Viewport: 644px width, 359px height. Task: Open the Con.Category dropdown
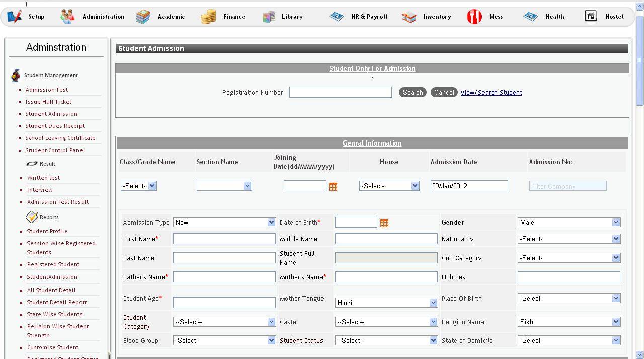569,258
